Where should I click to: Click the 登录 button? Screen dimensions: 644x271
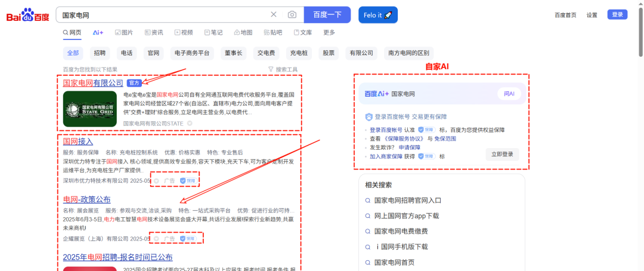(617, 15)
